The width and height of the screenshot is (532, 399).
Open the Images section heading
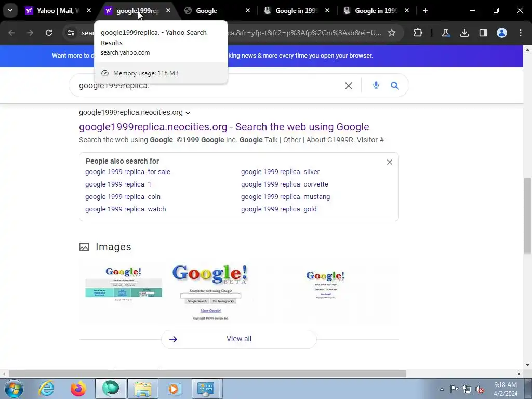click(x=113, y=247)
